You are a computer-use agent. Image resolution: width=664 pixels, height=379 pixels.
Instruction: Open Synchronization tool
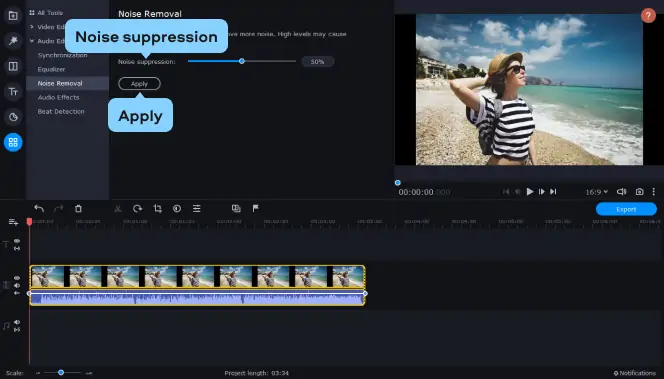(62, 55)
